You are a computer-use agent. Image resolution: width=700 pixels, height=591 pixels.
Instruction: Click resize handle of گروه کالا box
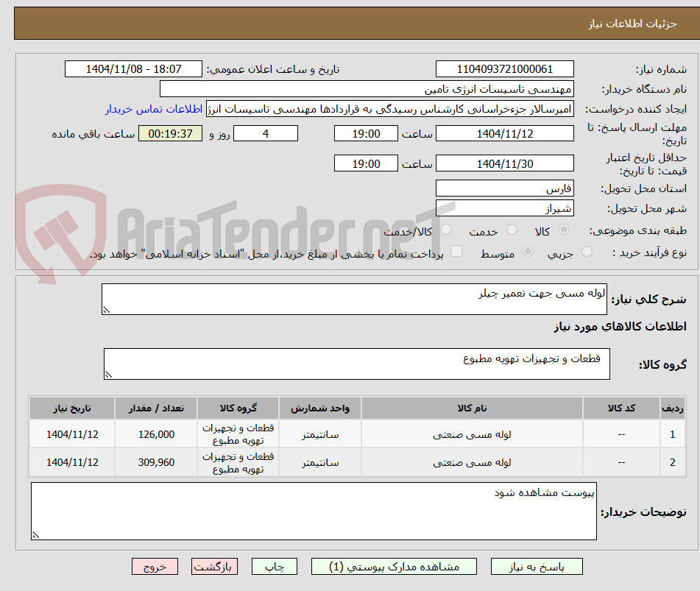tap(108, 375)
